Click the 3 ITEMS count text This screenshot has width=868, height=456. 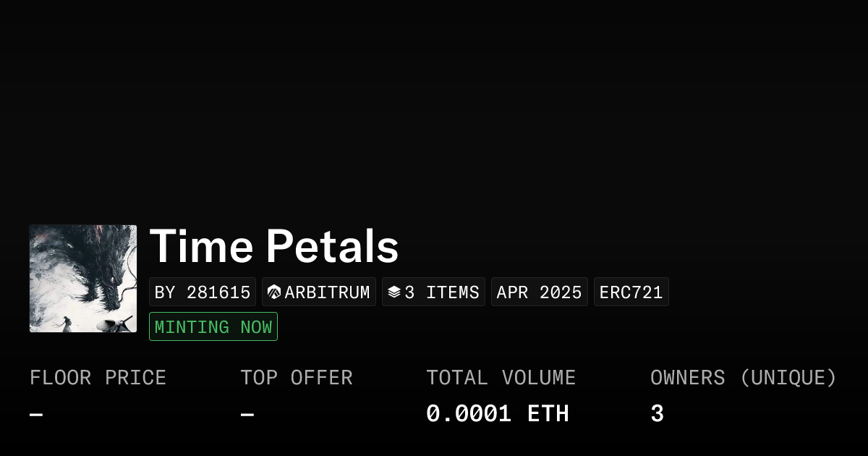click(441, 292)
